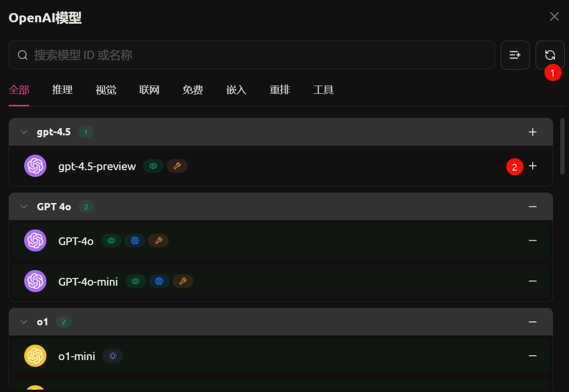The height and width of the screenshot is (392, 569).
Task: Click the gpt-4.5 group count badge
Action: point(86,132)
